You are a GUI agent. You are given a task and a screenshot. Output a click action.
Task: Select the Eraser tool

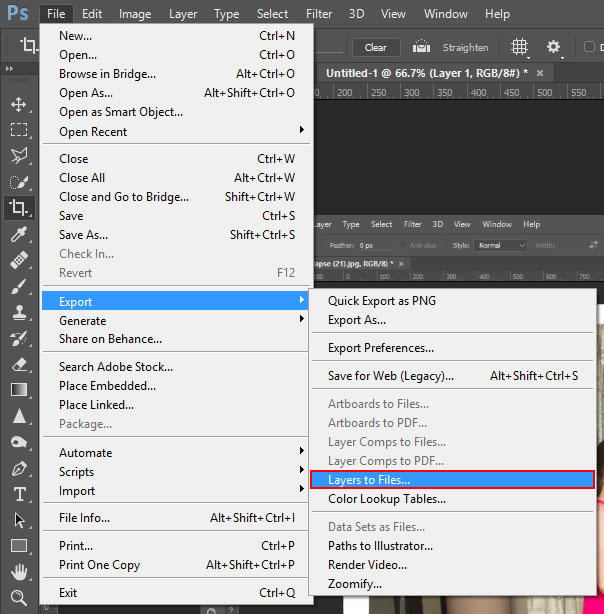pos(18,365)
